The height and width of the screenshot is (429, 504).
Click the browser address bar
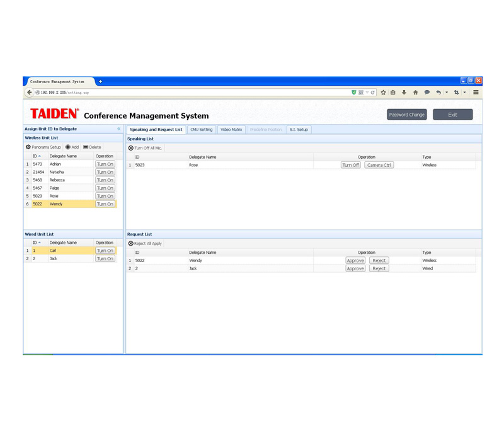pos(189,93)
